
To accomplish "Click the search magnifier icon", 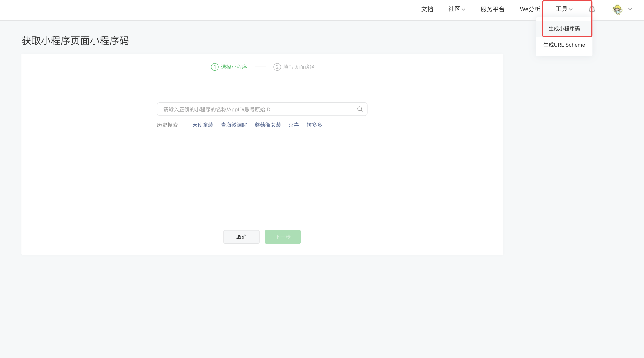I will (x=360, y=109).
